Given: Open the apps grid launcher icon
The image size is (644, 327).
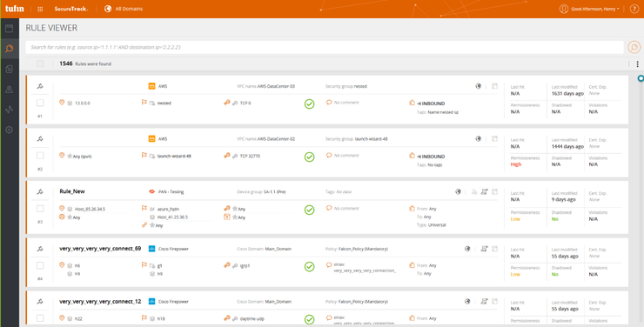Looking at the screenshot, I should pos(40,9).
